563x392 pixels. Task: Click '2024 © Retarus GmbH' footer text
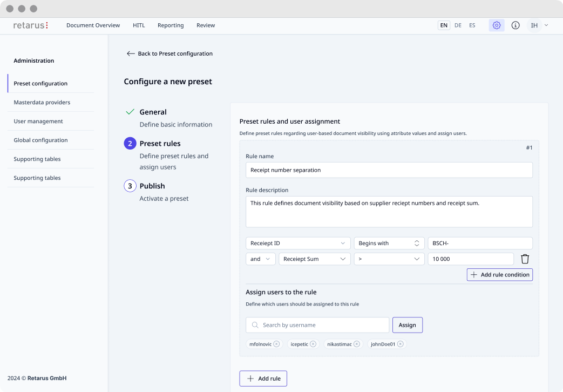[37, 378]
